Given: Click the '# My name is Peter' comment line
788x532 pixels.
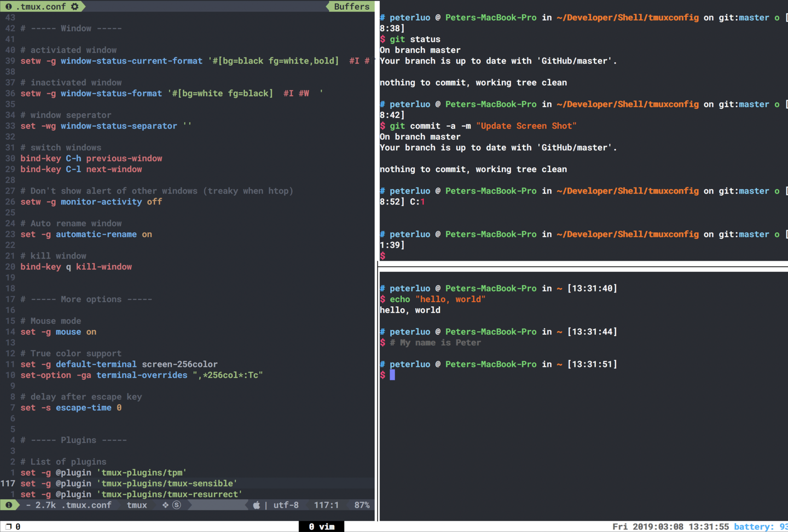Looking at the screenshot, I should click(x=435, y=343).
